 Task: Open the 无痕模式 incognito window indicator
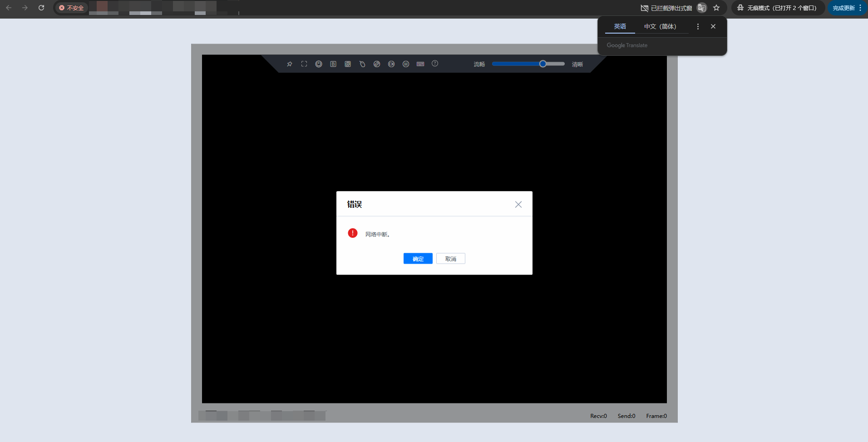point(777,8)
